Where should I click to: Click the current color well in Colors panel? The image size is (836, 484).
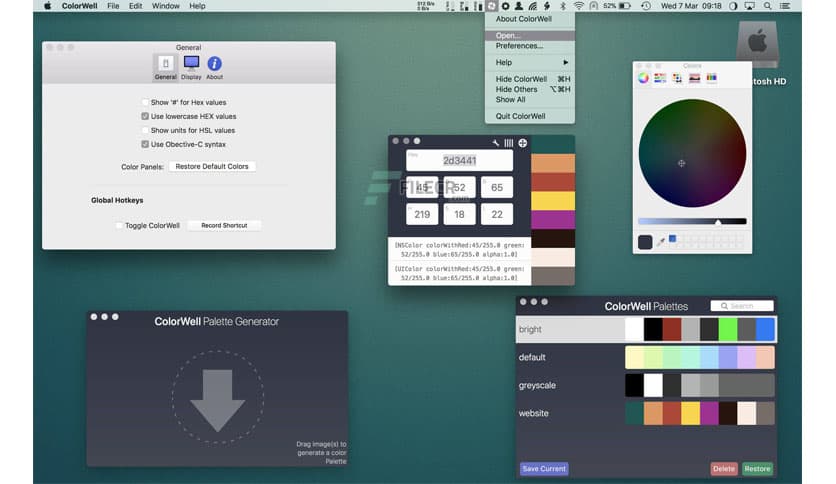(645, 242)
